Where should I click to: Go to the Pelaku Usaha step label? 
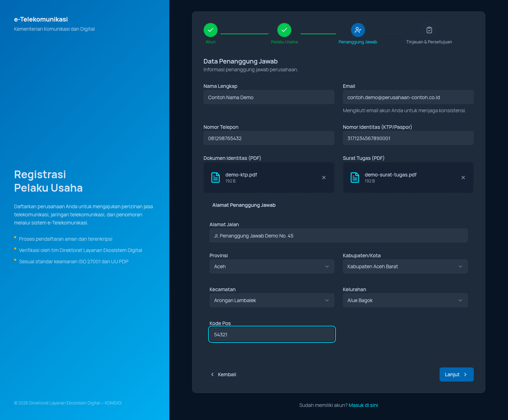284,42
